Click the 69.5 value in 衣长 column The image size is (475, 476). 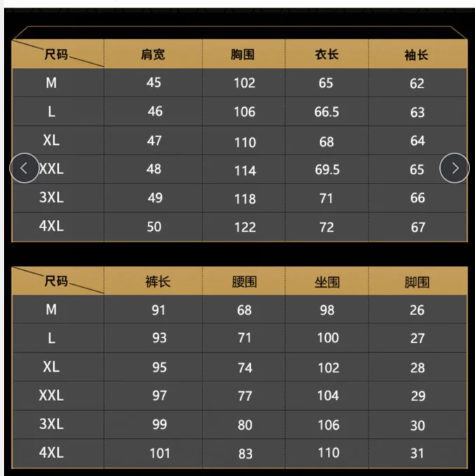pyautogui.click(x=327, y=169)
